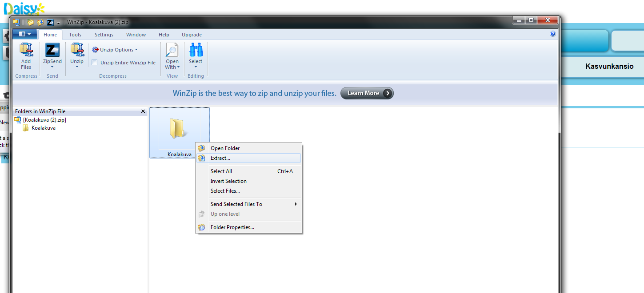Click Open Zip icon in quick access toolbar
Screen dimensions: 644x293
click(x=40, y=22)
